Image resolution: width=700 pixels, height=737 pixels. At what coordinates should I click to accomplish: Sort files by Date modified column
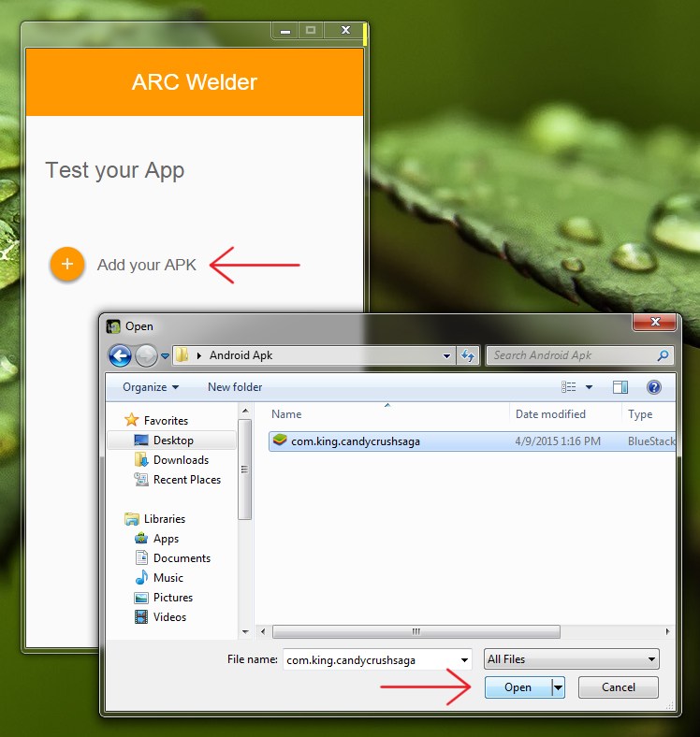[x=550, y=414]
